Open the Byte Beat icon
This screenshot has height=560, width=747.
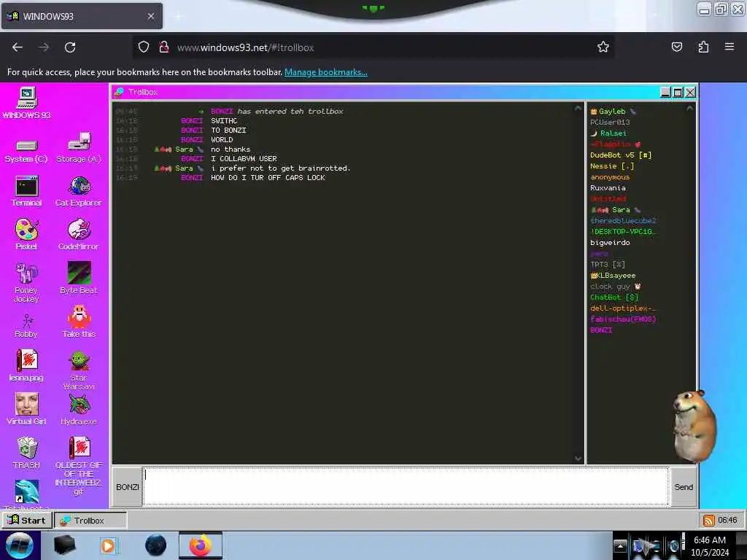coord(79,278)
